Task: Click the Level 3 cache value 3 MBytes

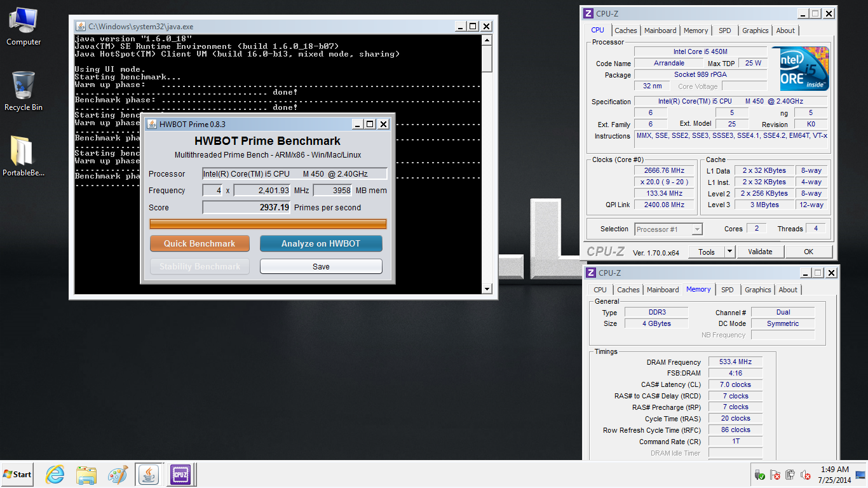Action: (765, 205)
